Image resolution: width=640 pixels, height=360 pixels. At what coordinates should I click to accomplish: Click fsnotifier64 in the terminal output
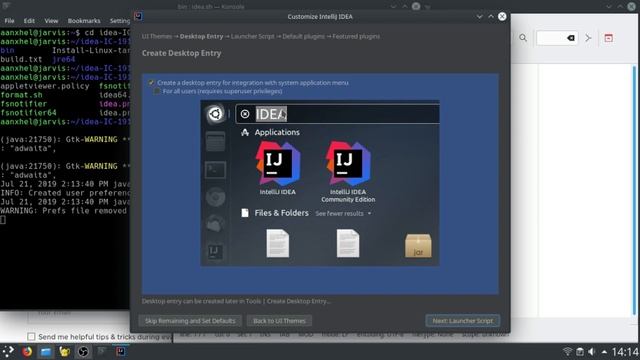(x=28, y=113)
